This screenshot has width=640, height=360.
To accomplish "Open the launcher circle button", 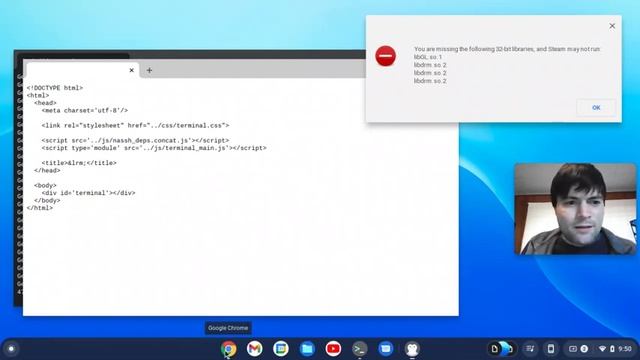I will tap(11, 349).
